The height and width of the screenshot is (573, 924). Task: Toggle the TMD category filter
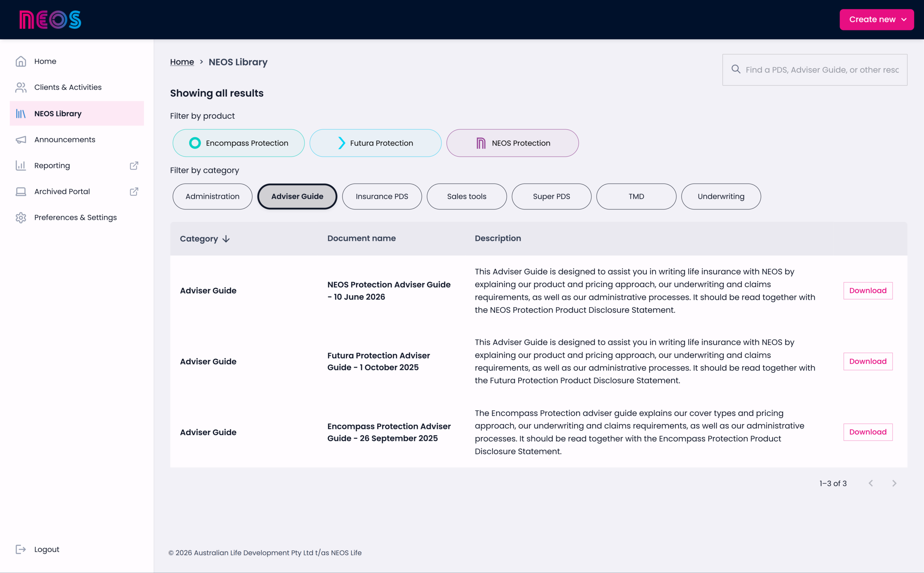pos(636,196)
